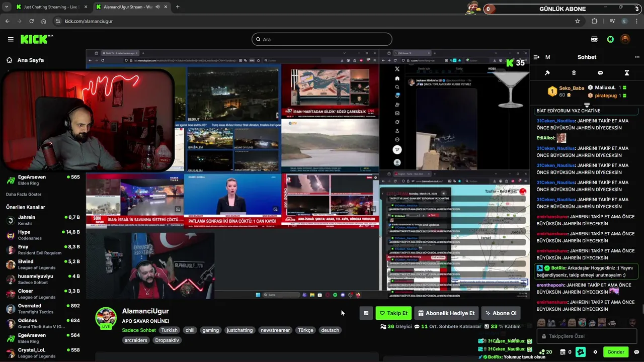The image size is (644, 362).
Task: Open the Sadece Sohbet category link
Action: 139,330
